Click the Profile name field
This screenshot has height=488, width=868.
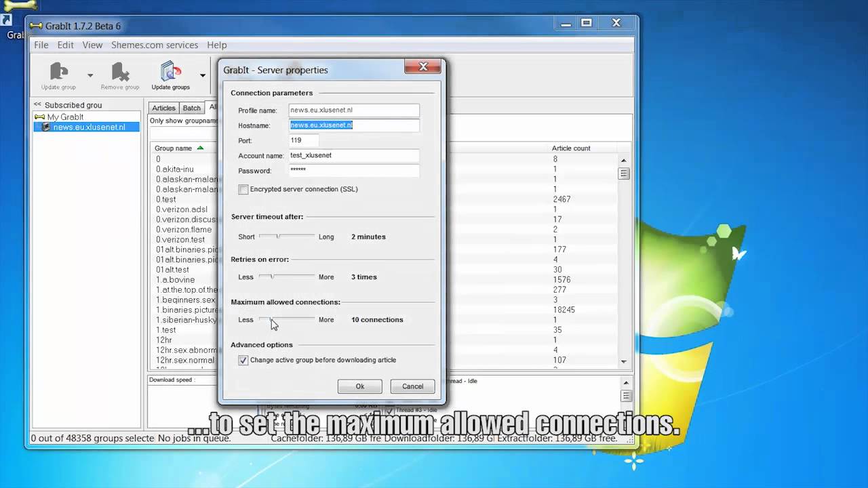point(353,110)
